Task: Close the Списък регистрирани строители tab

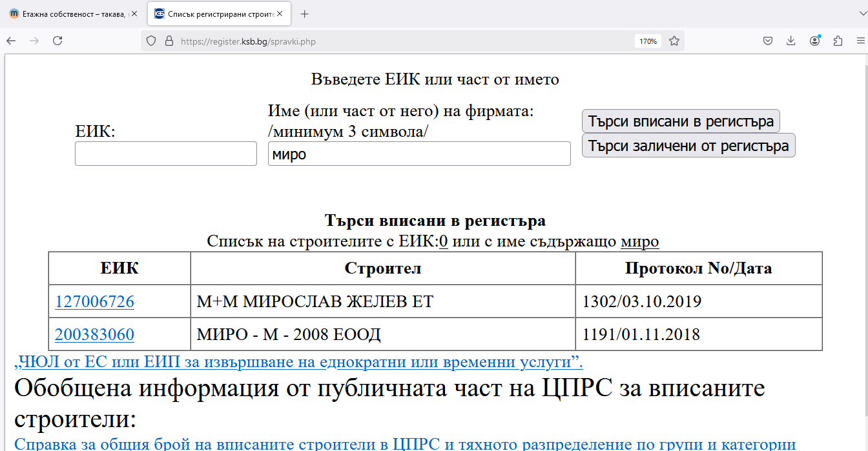Action: (280, 14)
